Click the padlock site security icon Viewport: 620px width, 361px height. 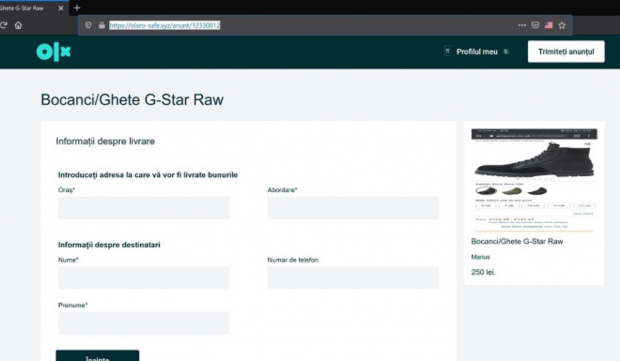click(102, 25)
